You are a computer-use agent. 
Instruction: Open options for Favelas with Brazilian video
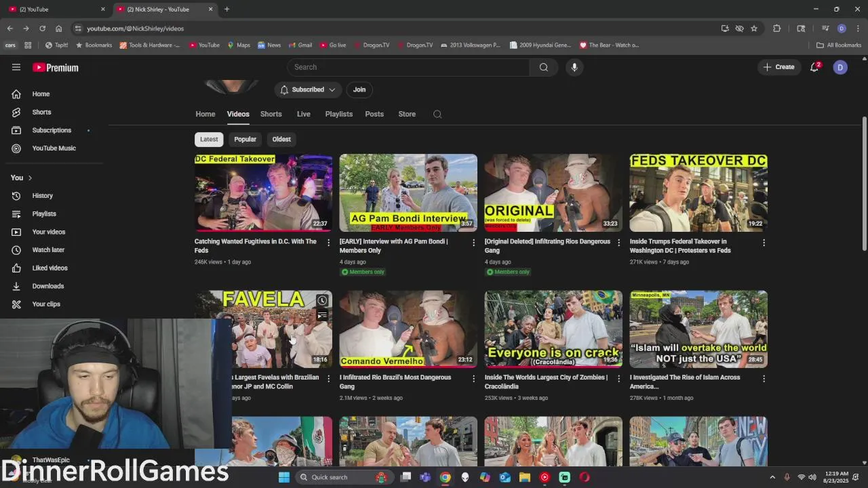tap(329, 379)
